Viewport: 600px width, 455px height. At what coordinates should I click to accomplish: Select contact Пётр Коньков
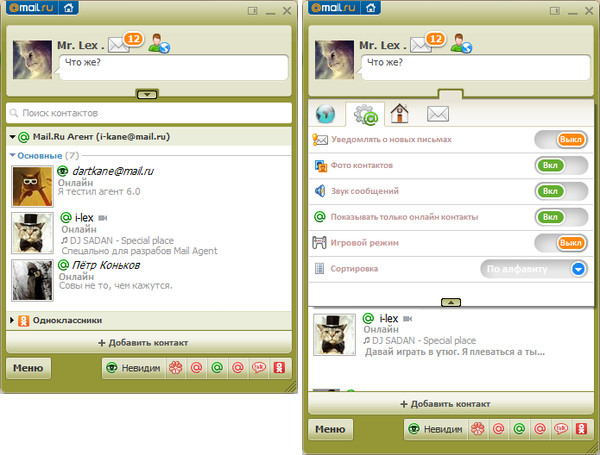click(x=149, y=280)
